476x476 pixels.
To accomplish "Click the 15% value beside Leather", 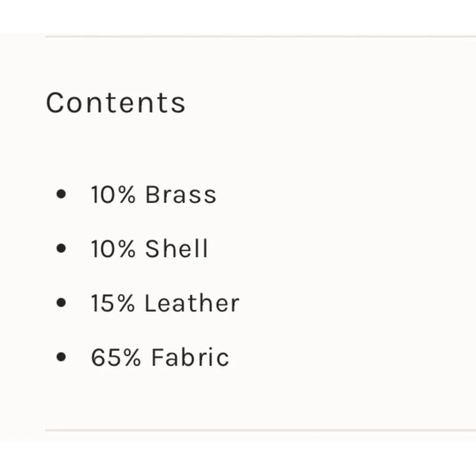I will (x=113, y=303).
